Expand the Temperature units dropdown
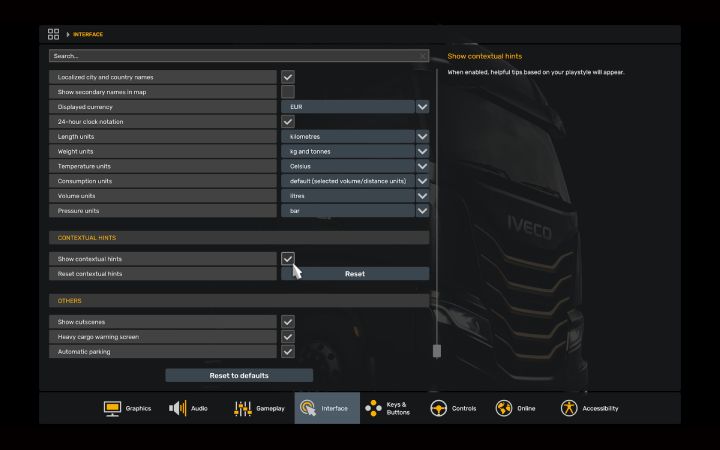 point(422,167)
